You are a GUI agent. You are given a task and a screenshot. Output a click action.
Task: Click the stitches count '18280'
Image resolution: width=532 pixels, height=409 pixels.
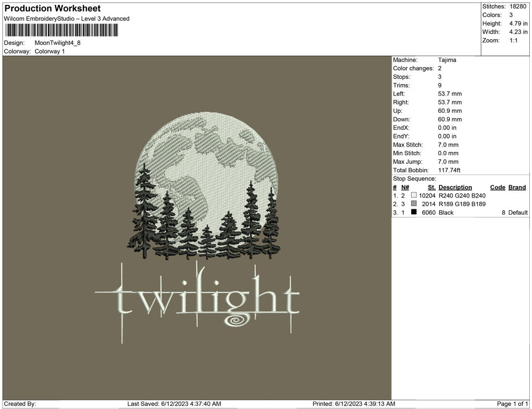coord(517,6)
